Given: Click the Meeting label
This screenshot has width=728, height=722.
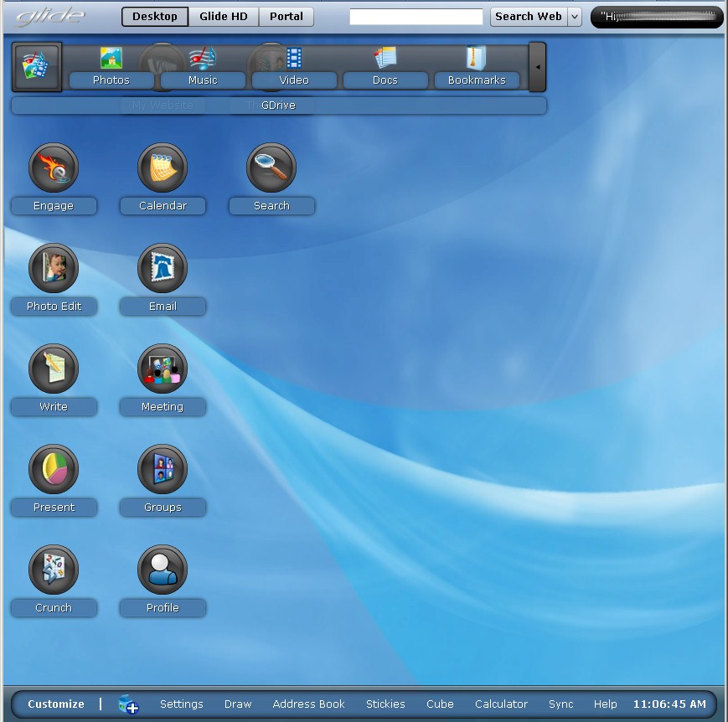Looking at the screenshot, I should click(163, 407).
